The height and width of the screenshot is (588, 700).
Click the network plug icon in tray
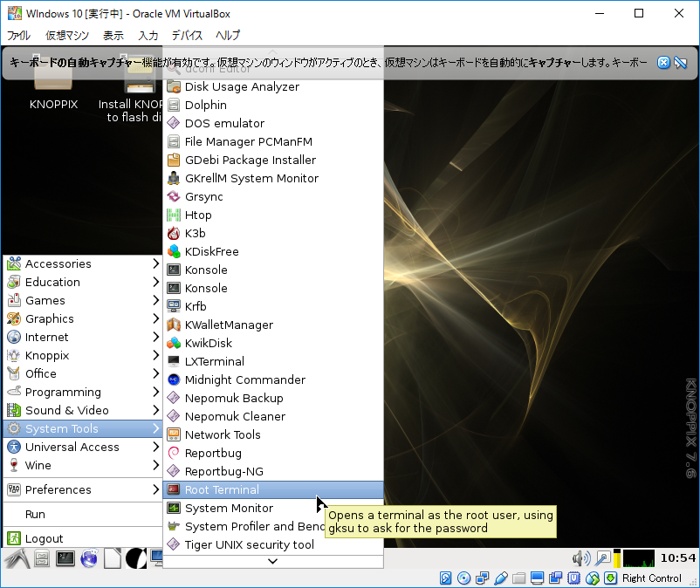pyautogui.click(x=603, y=558)
